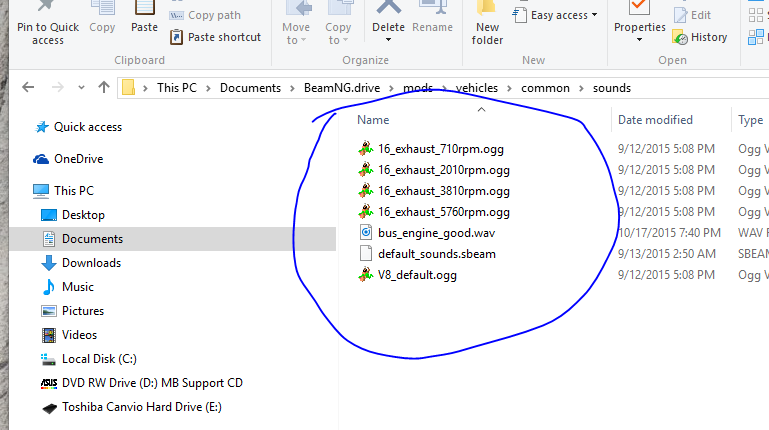Screen dimensions: 769x430
Task: Select file 16_exhaust_710rpm.ogg
Action: pyautogui.click(x=440, y=149)
